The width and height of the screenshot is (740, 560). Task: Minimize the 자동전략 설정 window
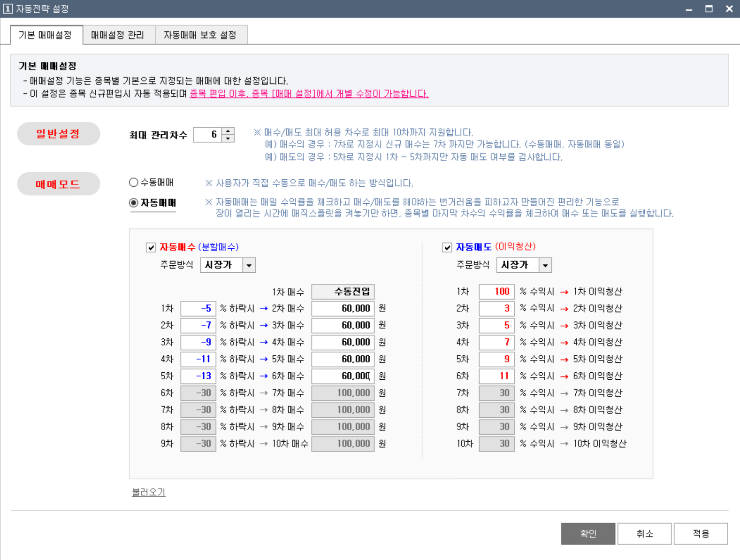click(689, 9)
